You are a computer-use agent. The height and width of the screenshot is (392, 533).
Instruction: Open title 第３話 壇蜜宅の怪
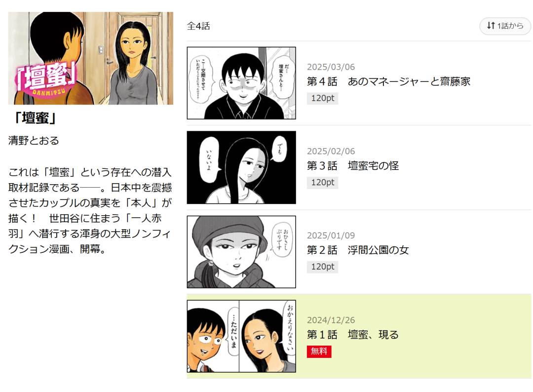click(353, 166)
